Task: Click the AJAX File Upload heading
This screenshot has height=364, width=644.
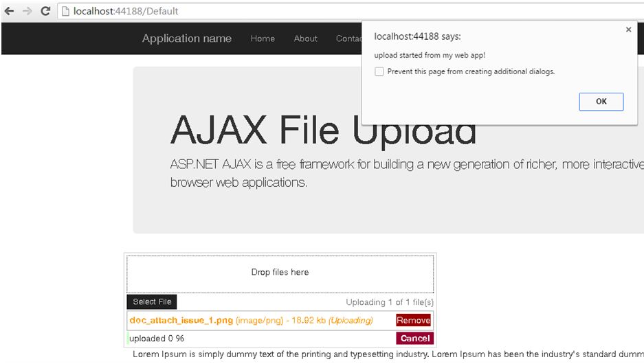Action: [x=323, y=130]
